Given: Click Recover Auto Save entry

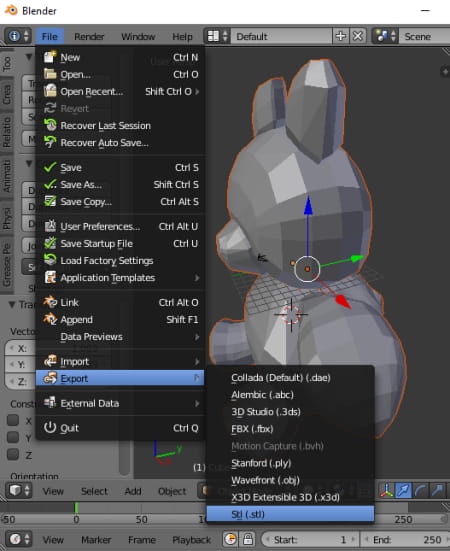Looking at the screenshot, I should [x=120, y=143].
